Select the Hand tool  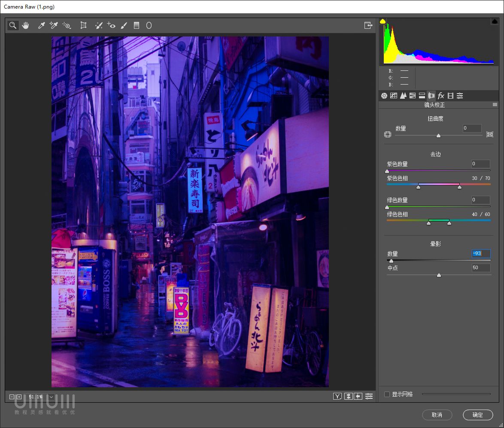click(x=26, y=25)
